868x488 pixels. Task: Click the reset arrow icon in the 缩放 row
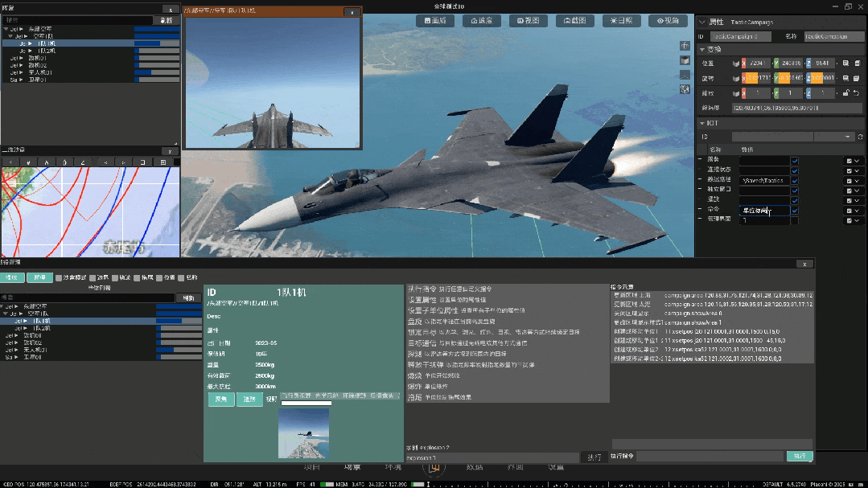tap(857, 93)
